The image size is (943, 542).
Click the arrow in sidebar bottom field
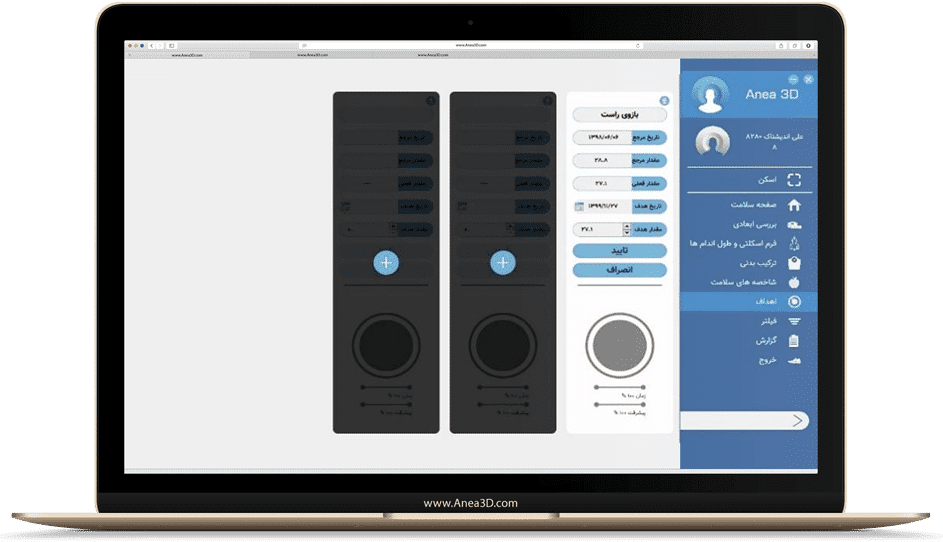pyautogui.click(x=797, y=420)
